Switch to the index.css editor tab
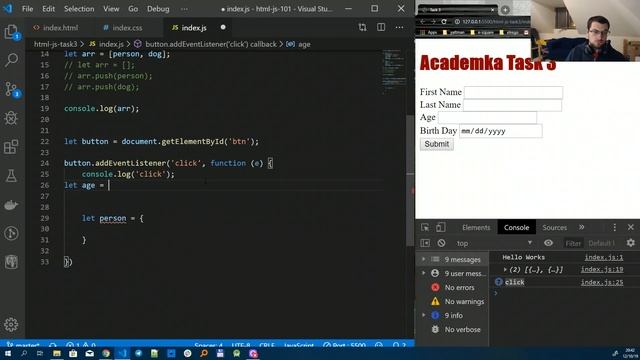 tap(123, 28)
